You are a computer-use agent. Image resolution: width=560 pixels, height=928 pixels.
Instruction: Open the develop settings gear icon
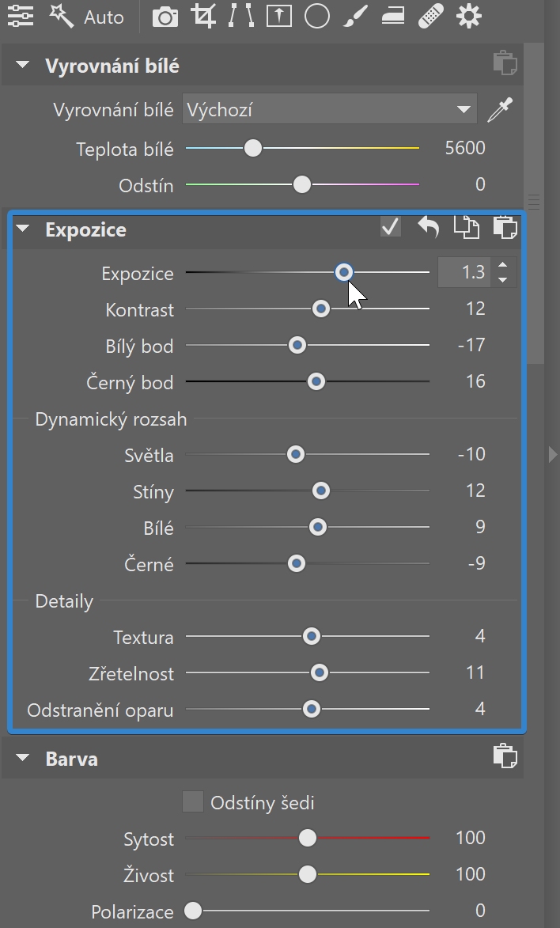[x=469, y=17]
